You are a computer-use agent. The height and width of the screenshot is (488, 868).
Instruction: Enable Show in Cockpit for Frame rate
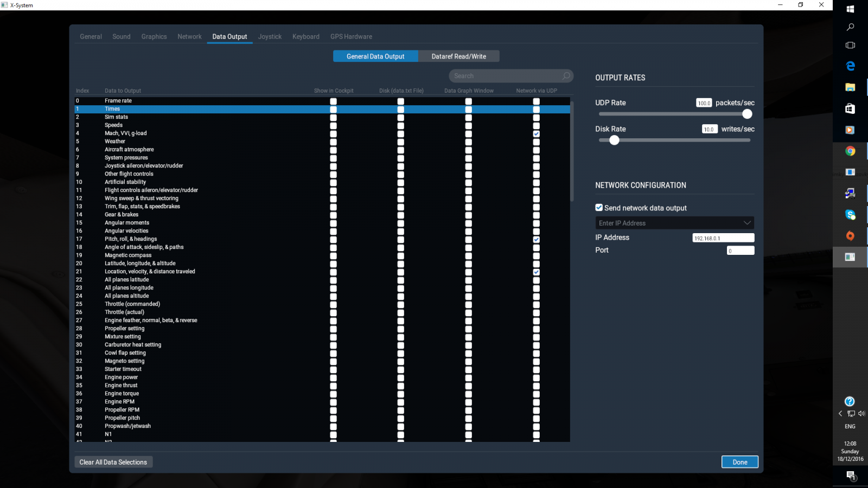click(333, 101)
